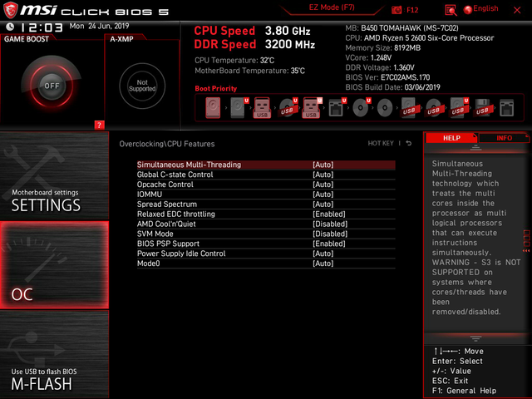Close the BIOS with the red X
The width and height of the screenshot is (532, 399).
pos(517,10)
